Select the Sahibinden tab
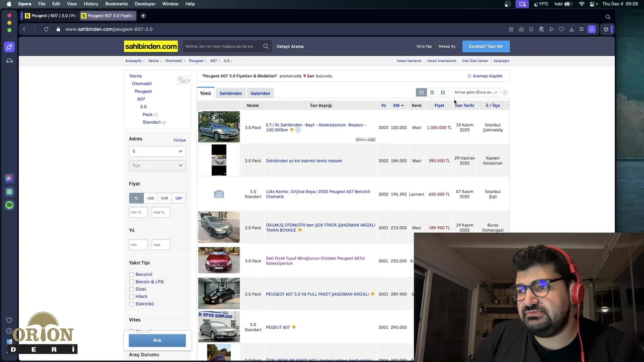 tap(230, 93)
